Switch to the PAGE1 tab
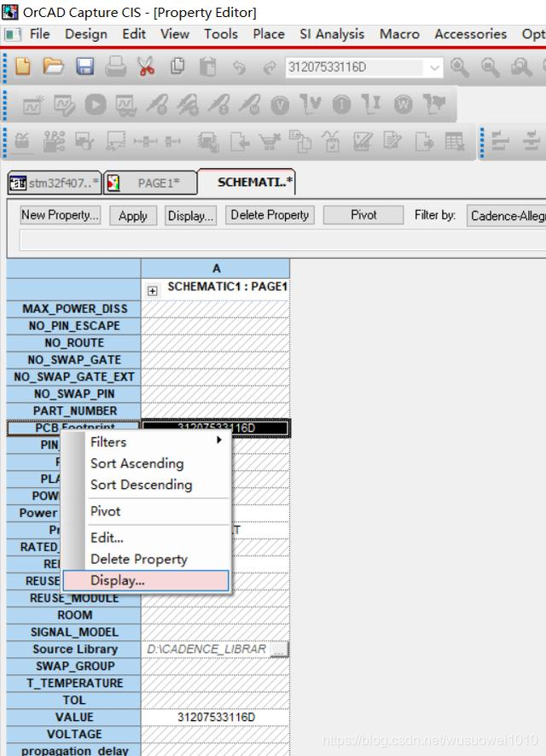 point(150,183)
